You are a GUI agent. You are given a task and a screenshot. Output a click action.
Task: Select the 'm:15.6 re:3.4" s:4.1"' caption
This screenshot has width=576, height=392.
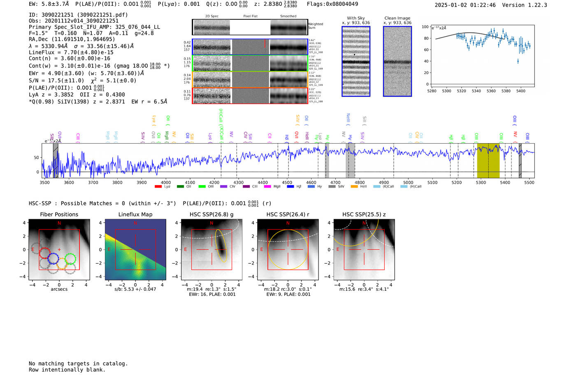pos(364,289)
